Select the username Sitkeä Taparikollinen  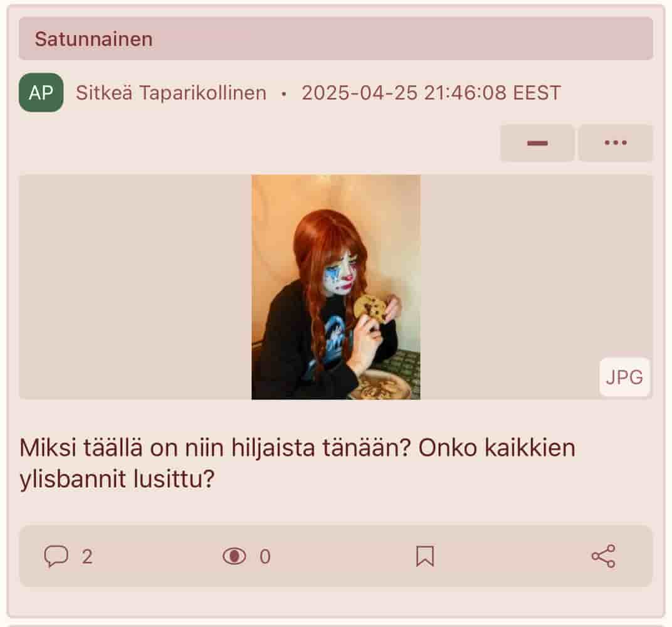pos(171,93)
